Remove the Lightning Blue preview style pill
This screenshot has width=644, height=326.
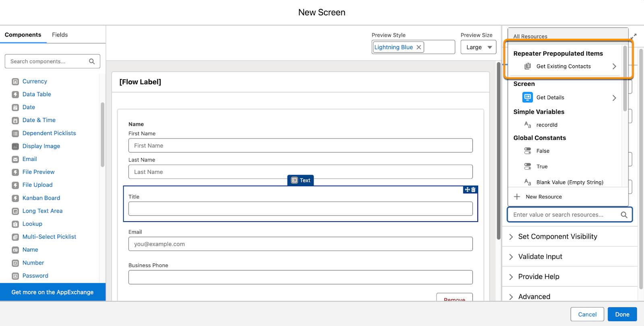pyautogui.click(x=419, y=47)
